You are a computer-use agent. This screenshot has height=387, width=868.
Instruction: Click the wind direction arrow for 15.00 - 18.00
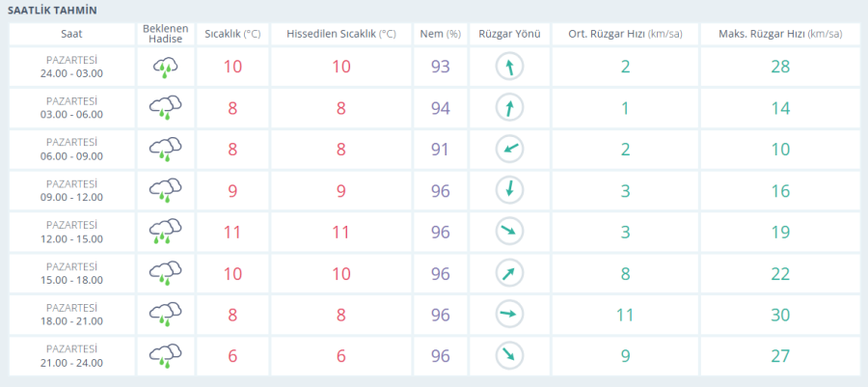(x=509, y=273)
